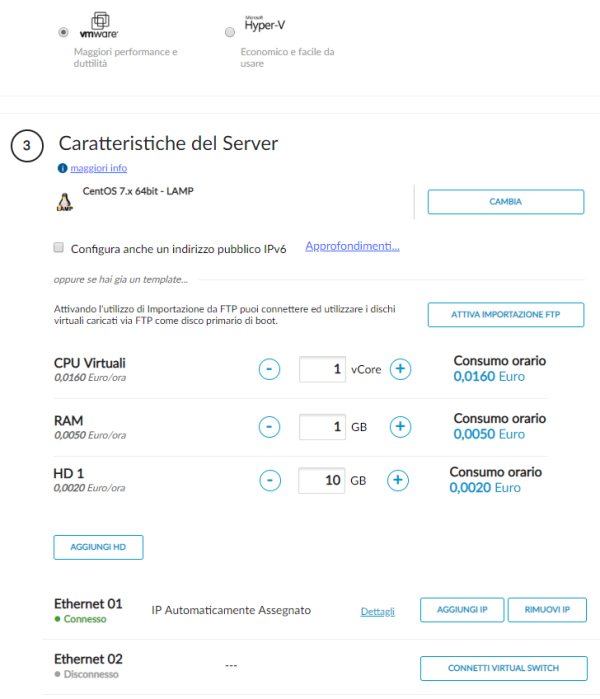The width and height of the screenshot is (600, 699).
Task: Click the CentOS LAMP penguin icon
Action: click(x=65, y=202)
